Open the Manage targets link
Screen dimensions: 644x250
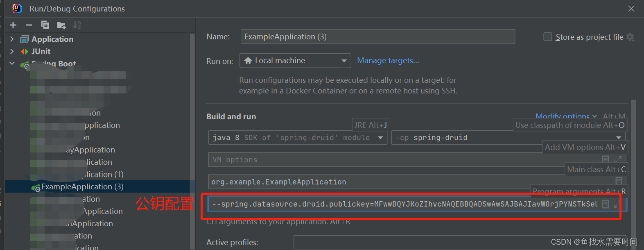pos(388,60)
